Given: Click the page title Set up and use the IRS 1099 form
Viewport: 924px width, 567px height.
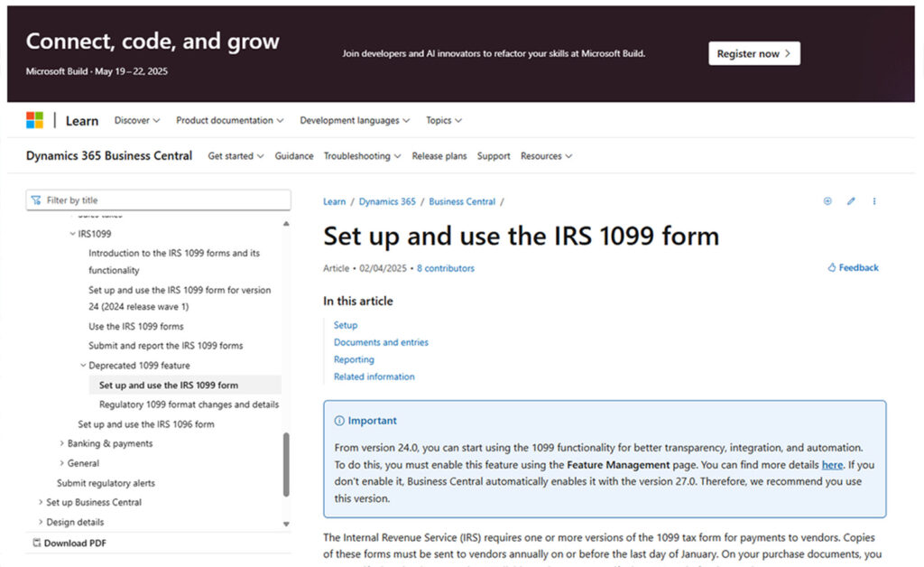Looking at the screenshot, I should point(521,237).
